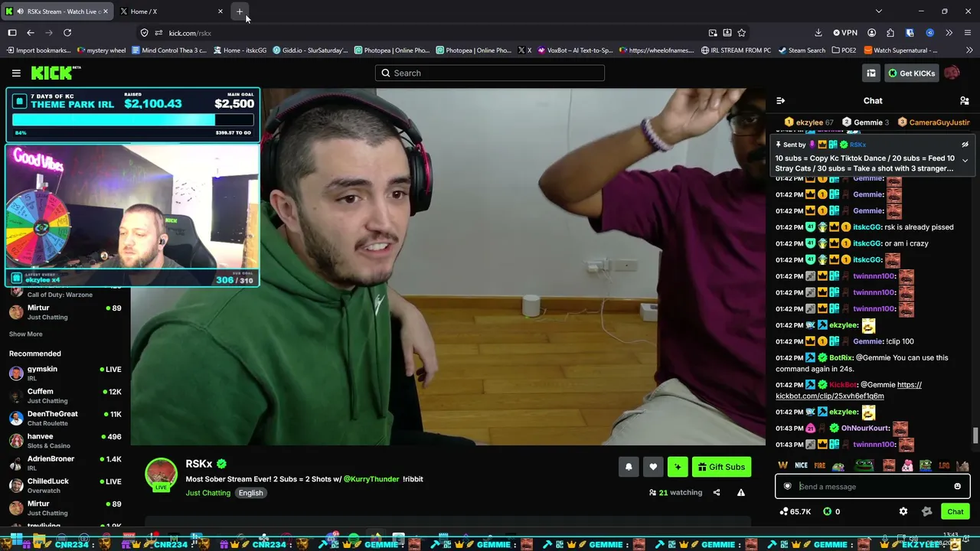Click the green sparkle subscribe button
Viewport: 980px width, 551px height.
[x=678, y=467]
